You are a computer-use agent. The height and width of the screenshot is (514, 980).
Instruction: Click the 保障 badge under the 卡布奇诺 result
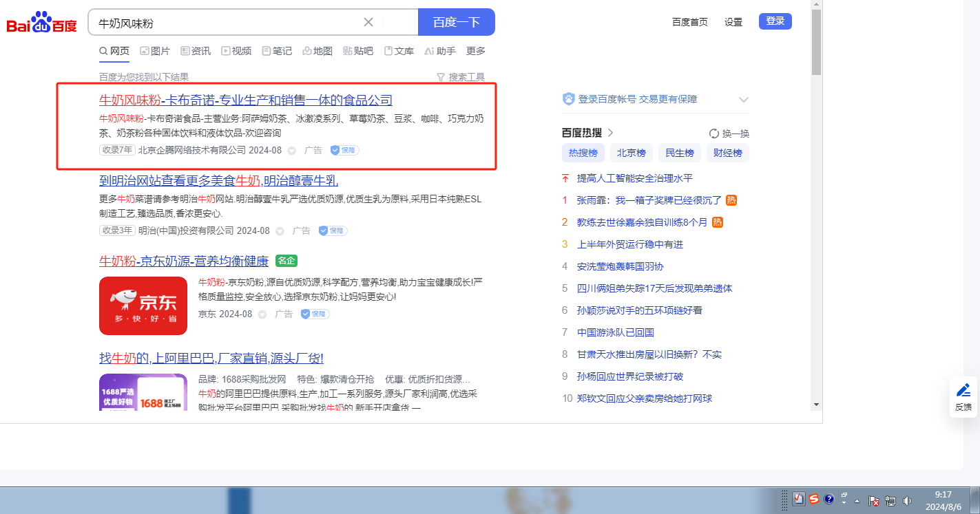(x=344, y=150)
